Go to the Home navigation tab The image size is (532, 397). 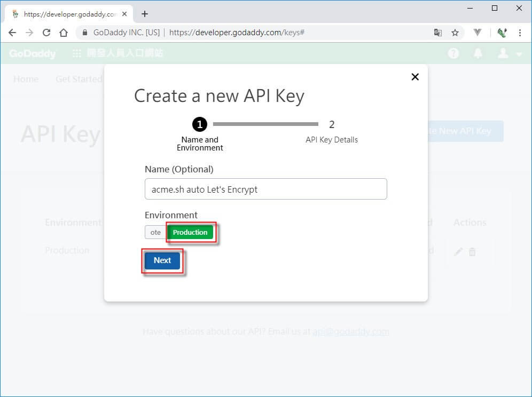point(26,79)
